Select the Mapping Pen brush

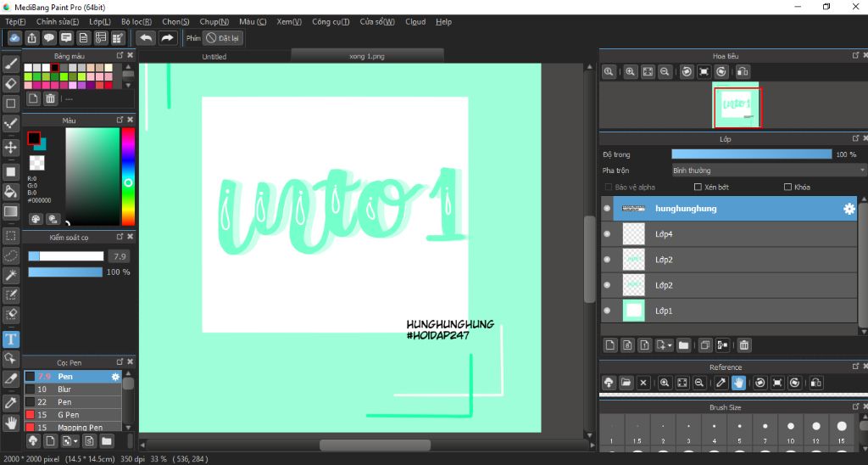point(73,428)
